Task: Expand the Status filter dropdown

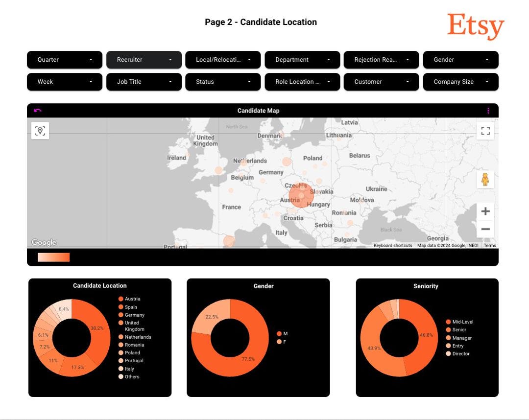Action: pos(223,82)
